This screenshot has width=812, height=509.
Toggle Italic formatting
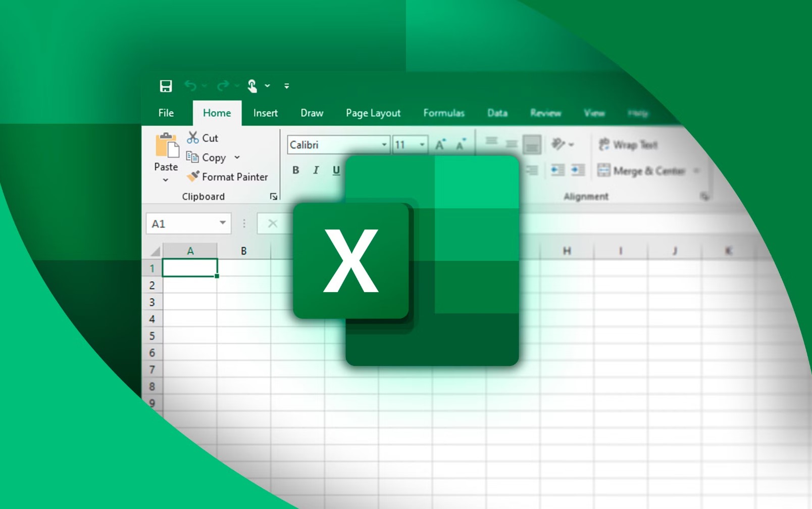pos(316,170)
